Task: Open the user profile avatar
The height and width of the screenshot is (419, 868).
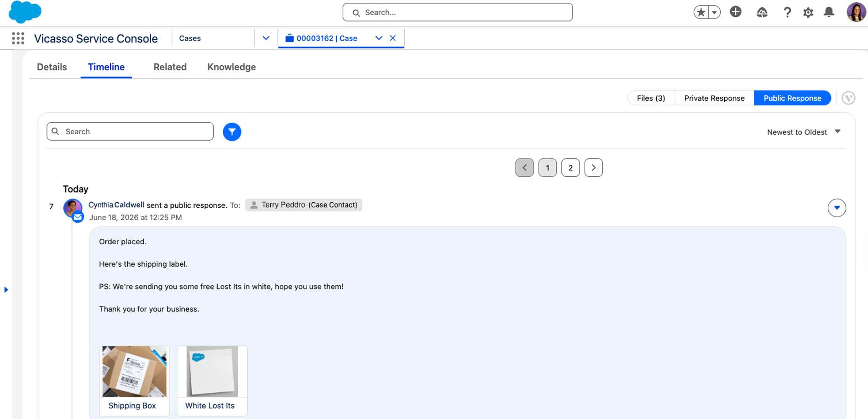Action: click(x=856, y=12)
